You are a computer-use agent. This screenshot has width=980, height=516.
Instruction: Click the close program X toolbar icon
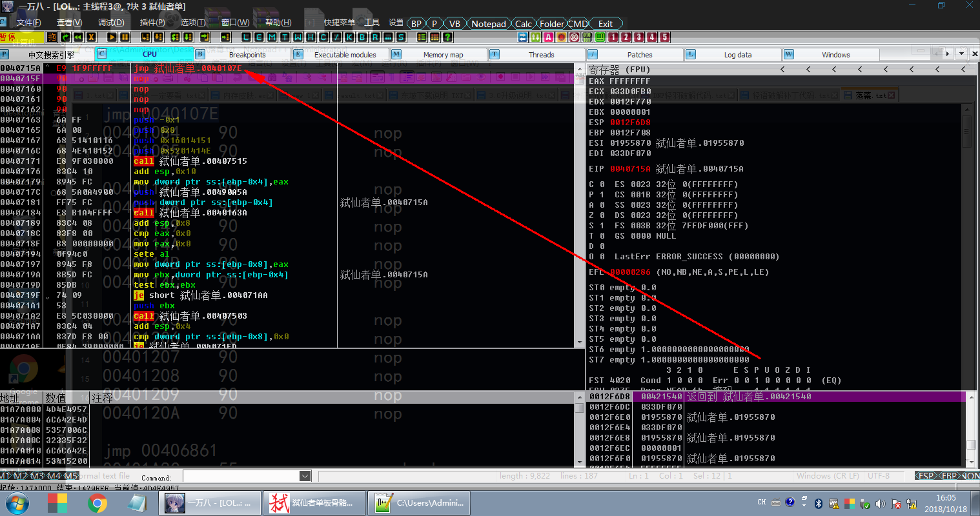pyautogui.click(x=92, y=37)
